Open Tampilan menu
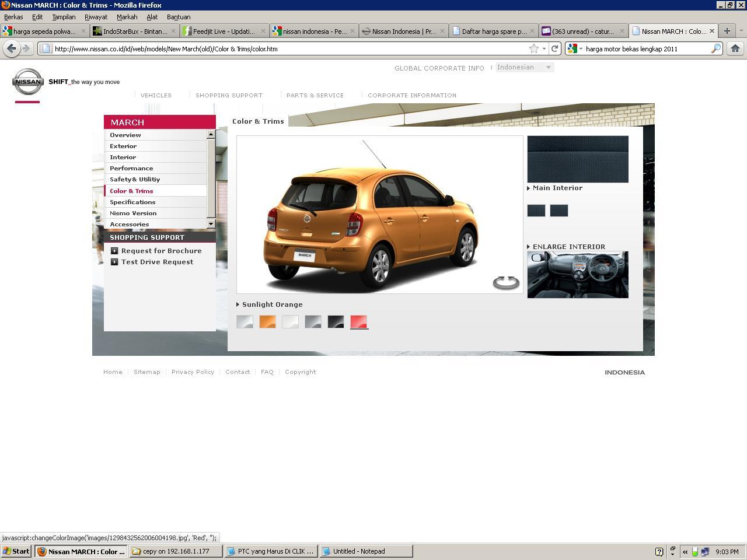The image size is (747, 560). [x=64, y=17]
